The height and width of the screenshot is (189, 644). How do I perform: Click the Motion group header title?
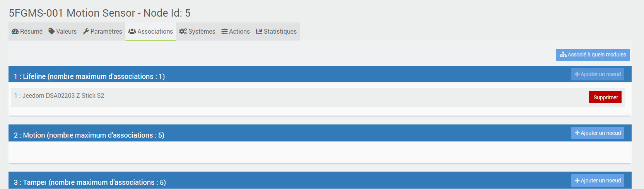click(x=89, y=135)
